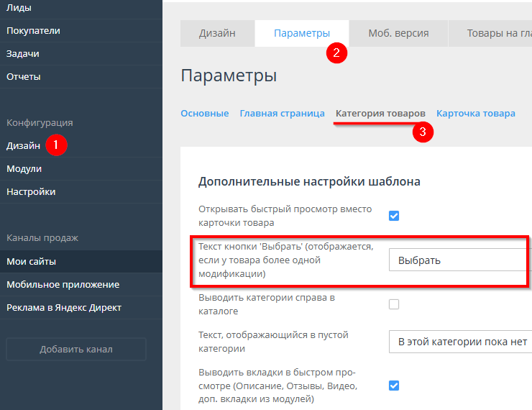The height and width of the screenshot is (410, 532).
Task: Switch to the Параметры tab
Action: tap(302, 33)
